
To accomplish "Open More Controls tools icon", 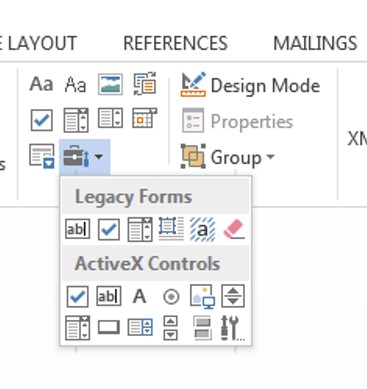I will (x=233, y=328).
